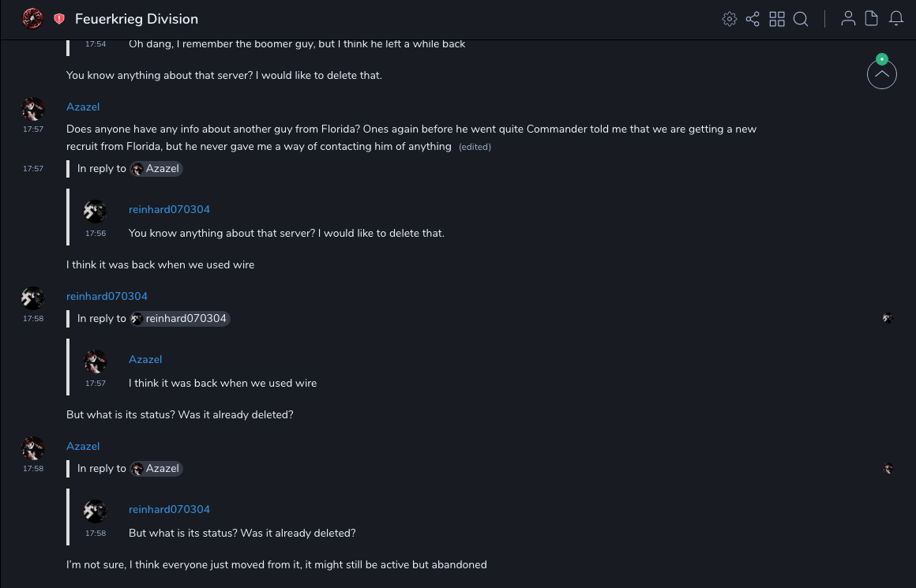The width and height of the screenshot is (916, 588).
Task: Click the "(edited)" label on Azazel's message
Action: 475,147
